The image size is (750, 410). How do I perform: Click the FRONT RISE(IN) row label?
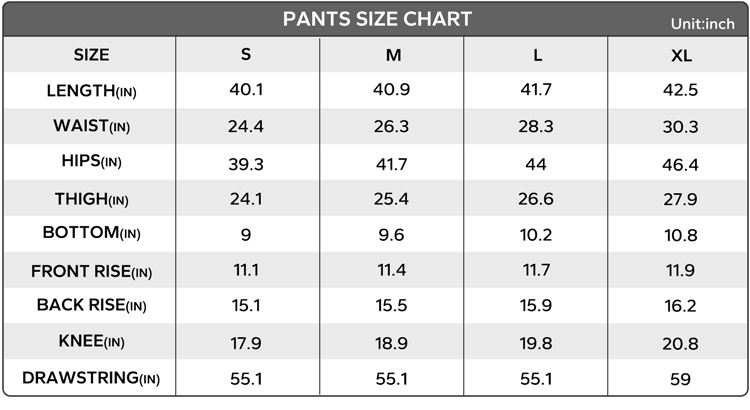pyautogui.click(x=91, y=272)
